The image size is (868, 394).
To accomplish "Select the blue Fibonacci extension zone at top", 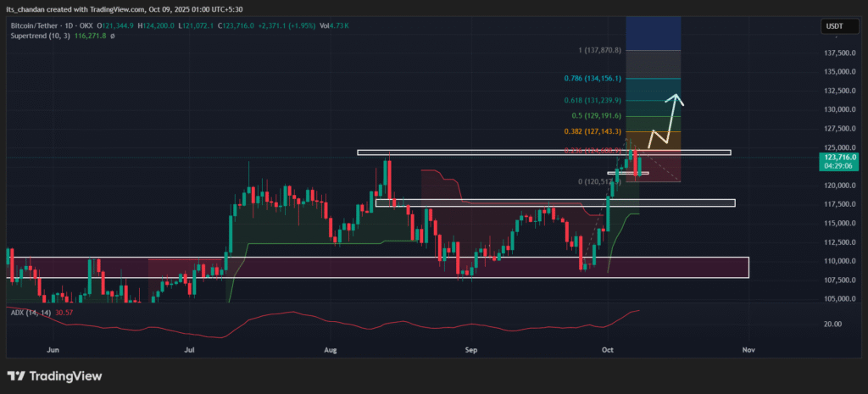I will click(x=653, y=32).
